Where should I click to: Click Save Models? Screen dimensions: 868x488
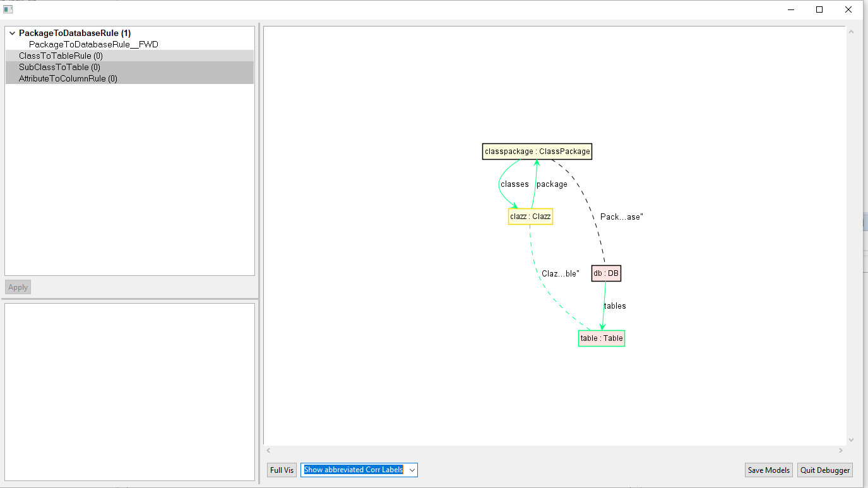coord(768,470)
